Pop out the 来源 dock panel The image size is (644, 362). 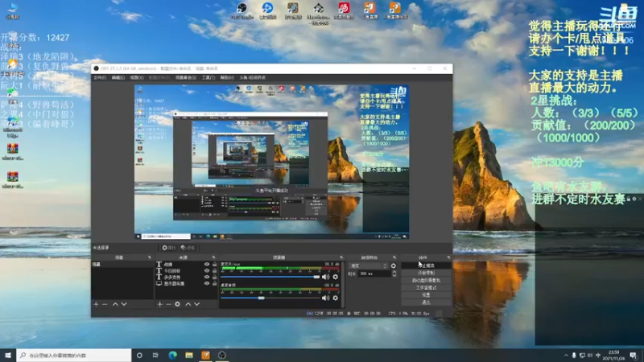213,257
